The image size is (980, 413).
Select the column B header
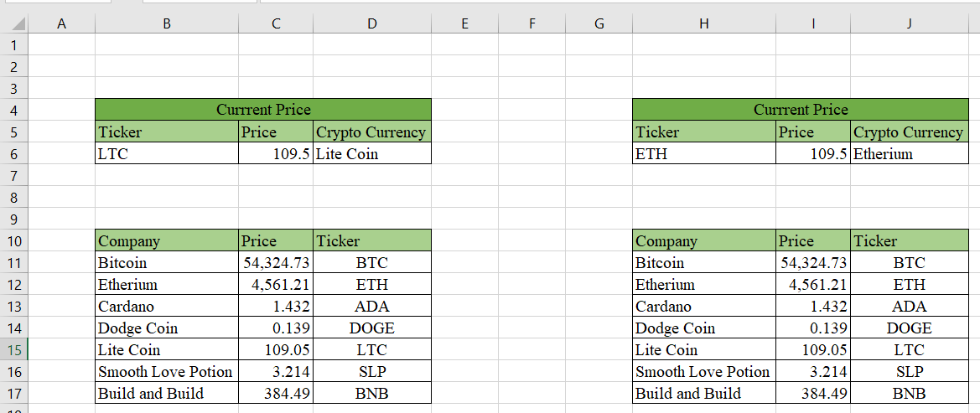[x=166, y=24]
